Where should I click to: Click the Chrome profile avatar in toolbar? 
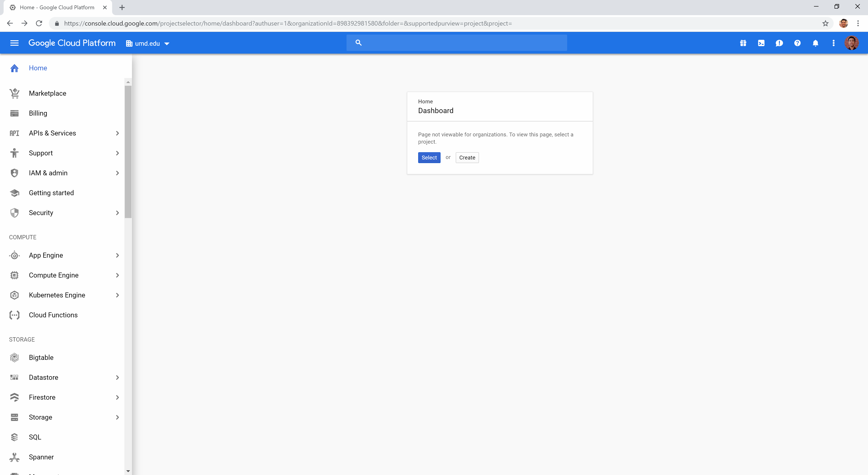pos(843,23)
